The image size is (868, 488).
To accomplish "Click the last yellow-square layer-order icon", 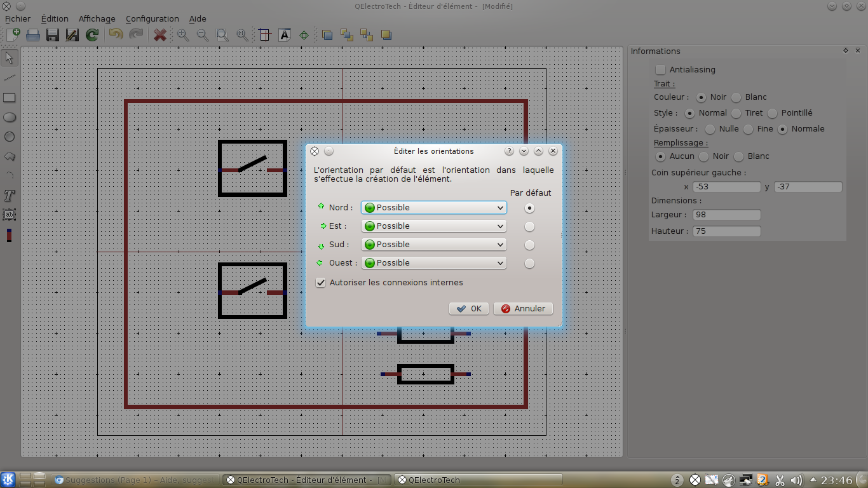I will tap(386, 35).
